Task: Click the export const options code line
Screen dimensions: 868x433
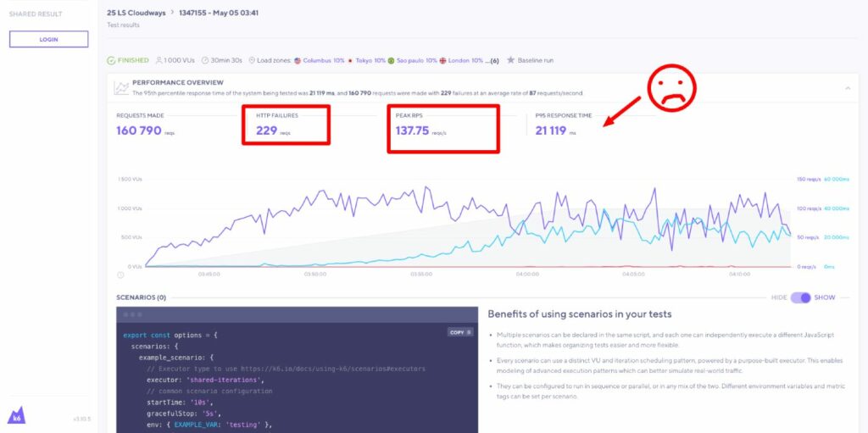Action: click(170, 335)
